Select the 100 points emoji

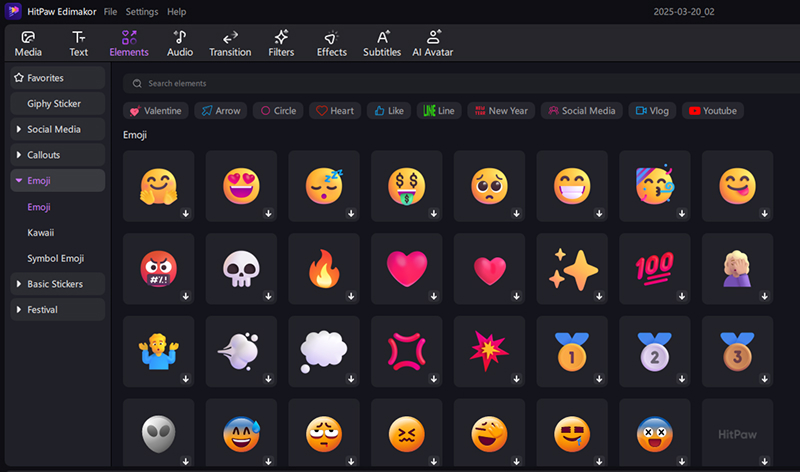tap(655, 268)
